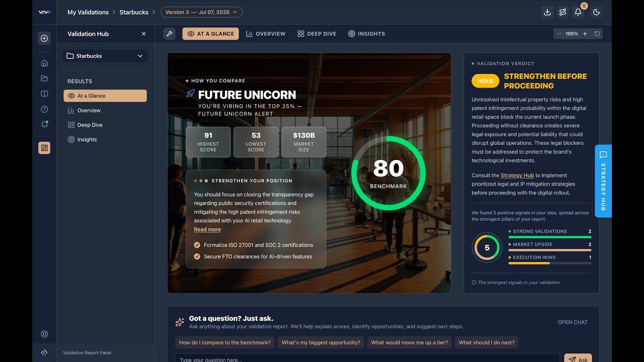Click the Highest Score 91 card

(x=208, y=142)
